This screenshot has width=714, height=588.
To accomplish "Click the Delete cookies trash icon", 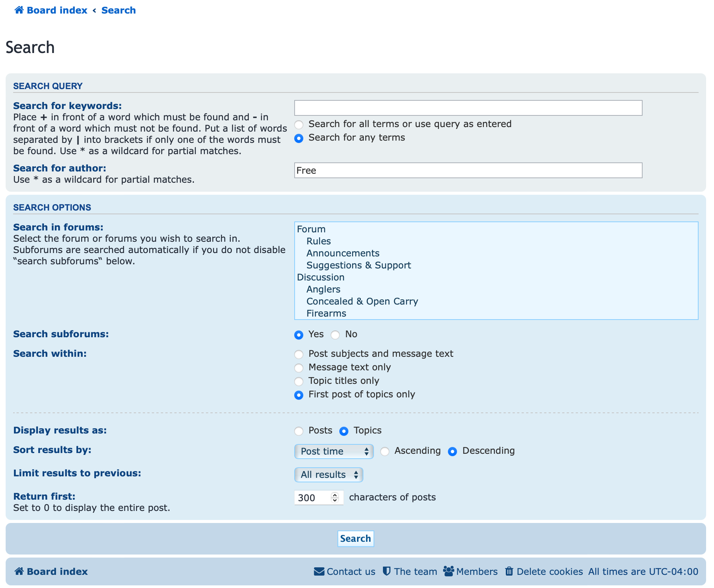I will (x=509, y=571).
